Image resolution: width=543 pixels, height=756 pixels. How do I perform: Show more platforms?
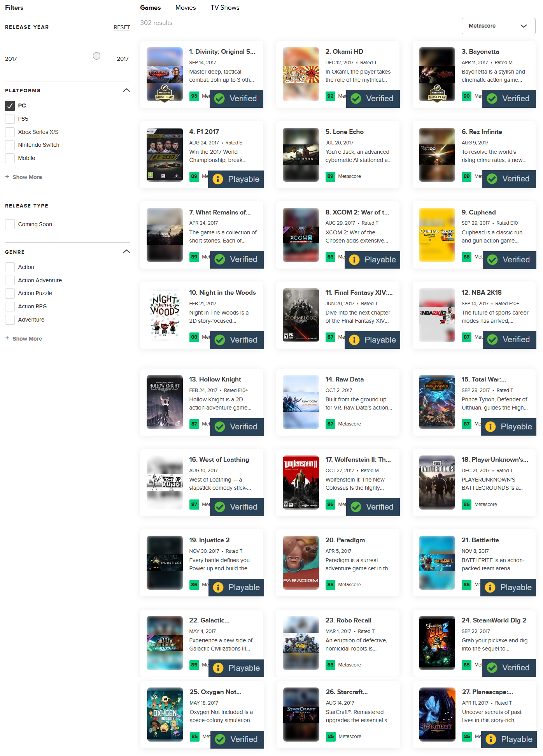(x=24, y=177)
